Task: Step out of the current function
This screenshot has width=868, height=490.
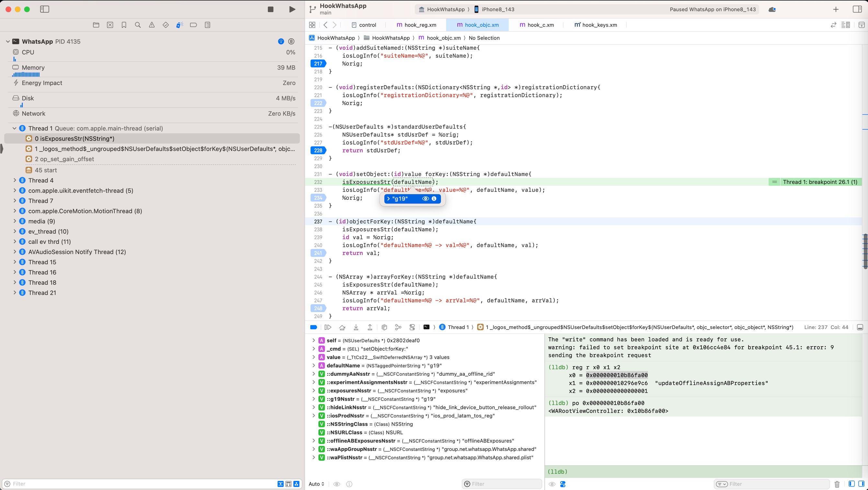Action: [370, 327]
